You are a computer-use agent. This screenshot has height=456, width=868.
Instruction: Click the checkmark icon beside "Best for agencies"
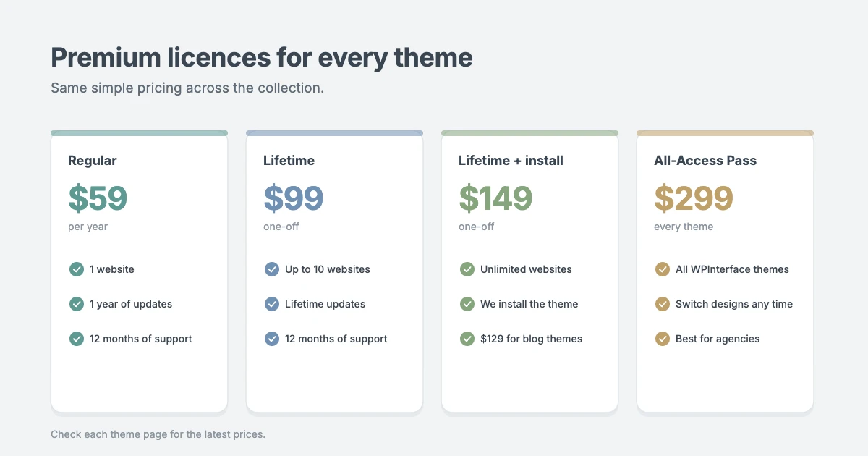(663, 339)
